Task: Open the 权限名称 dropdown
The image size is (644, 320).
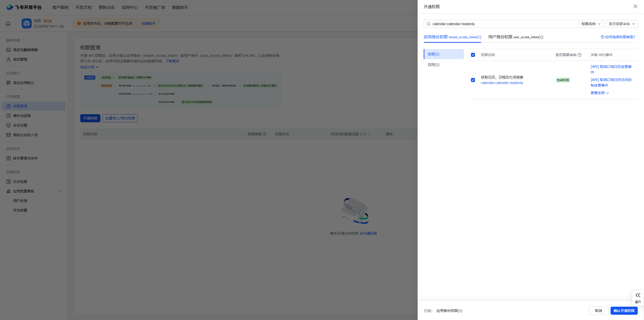Action: click(591, 24)
